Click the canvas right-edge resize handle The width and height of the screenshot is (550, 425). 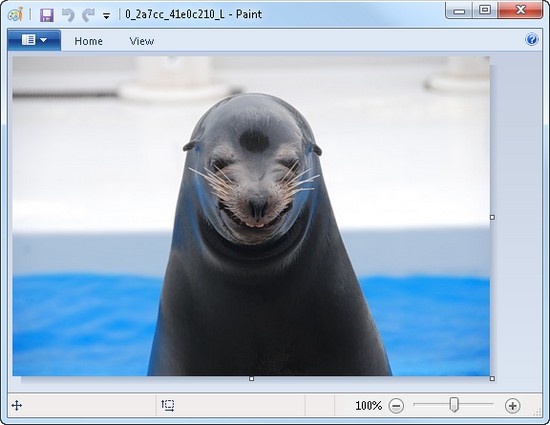pyautogui.click(x=492, y=218)
